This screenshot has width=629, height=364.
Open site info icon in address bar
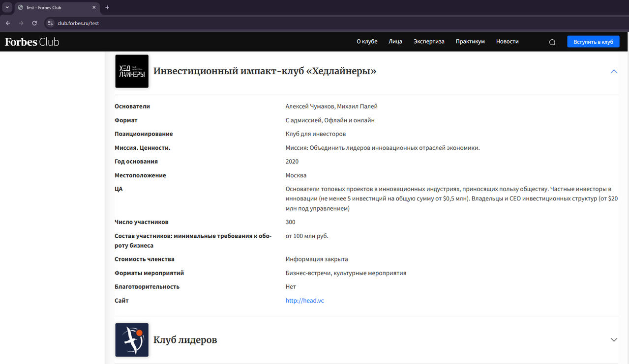click(50, 23)
